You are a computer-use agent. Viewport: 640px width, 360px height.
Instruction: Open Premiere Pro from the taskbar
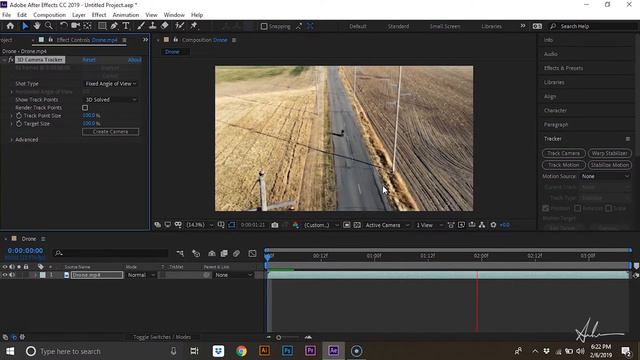pyautogui.click(x=310, y=351)
